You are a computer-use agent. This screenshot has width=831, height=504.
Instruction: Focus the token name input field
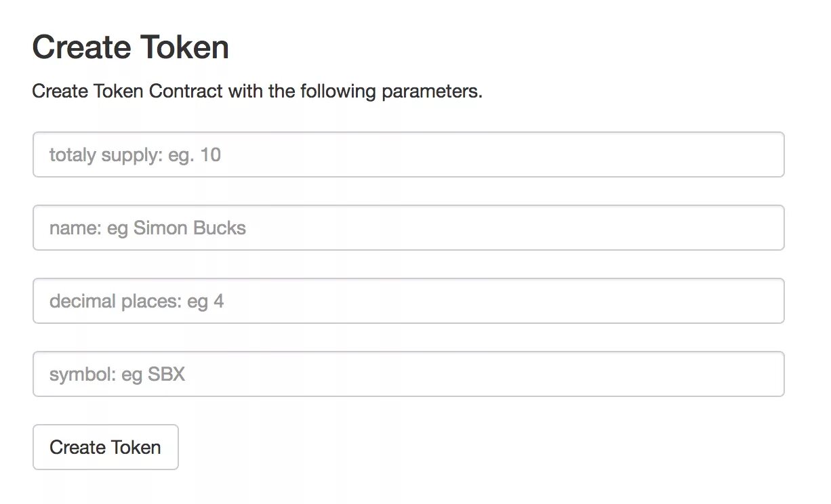pyautogui.click(x=408, y=228)
